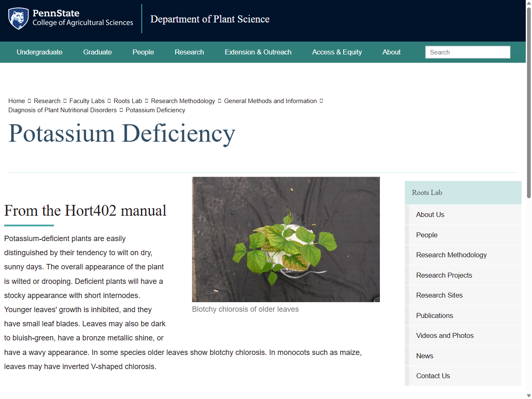This screenshot has height=399, width=532.
Task: Select Access & Equity in navigation
Action: point(337,52)
